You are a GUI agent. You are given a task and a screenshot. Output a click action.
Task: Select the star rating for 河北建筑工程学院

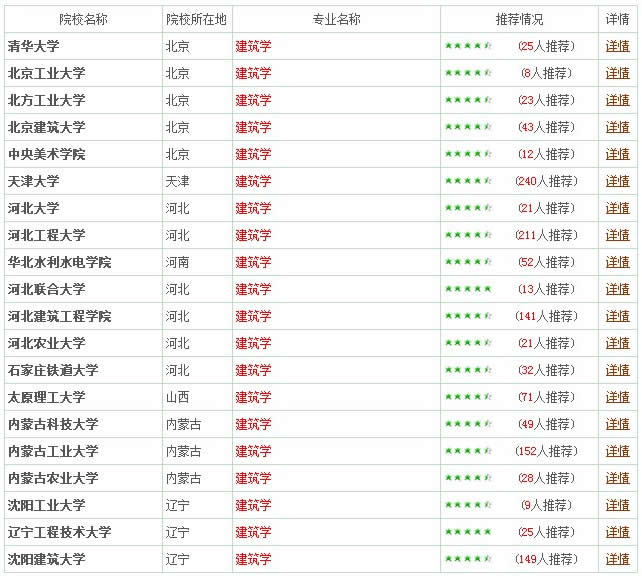click(468, 316)
